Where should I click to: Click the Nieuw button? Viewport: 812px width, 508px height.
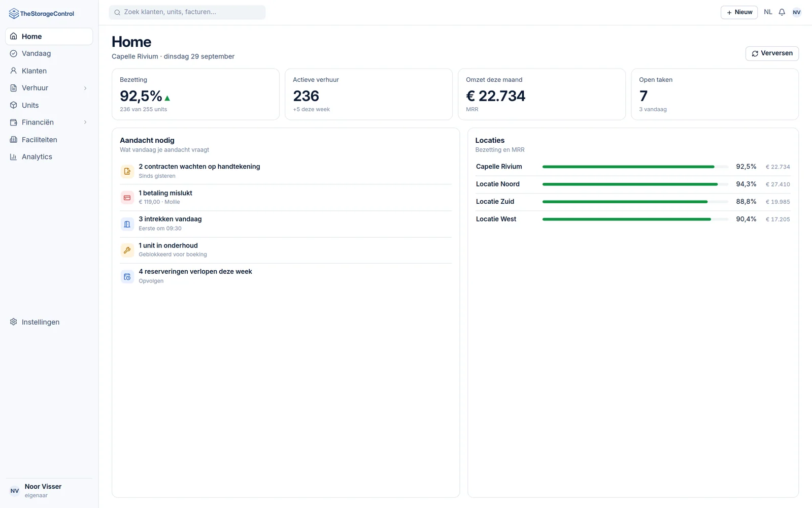pyautogui.click(x=739, y=12)
